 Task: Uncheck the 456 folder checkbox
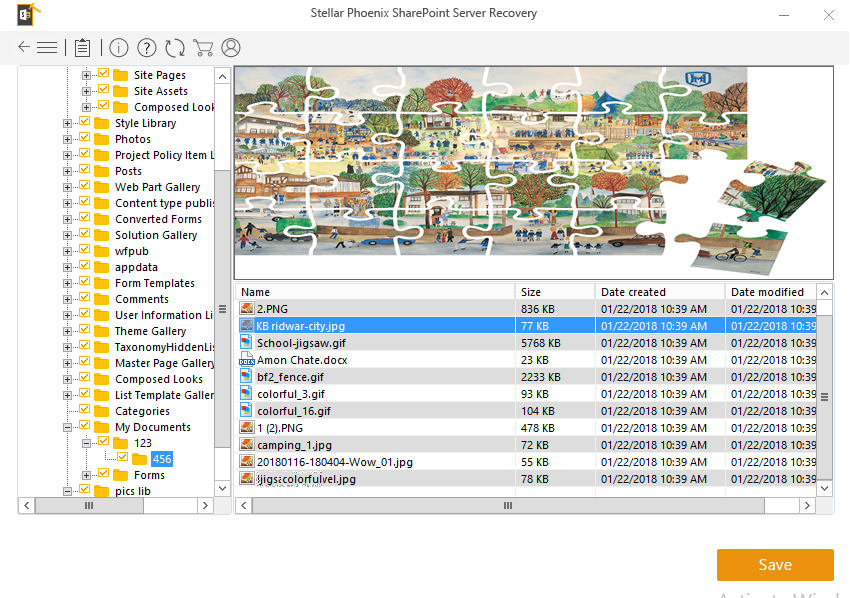tap(123, 457)
